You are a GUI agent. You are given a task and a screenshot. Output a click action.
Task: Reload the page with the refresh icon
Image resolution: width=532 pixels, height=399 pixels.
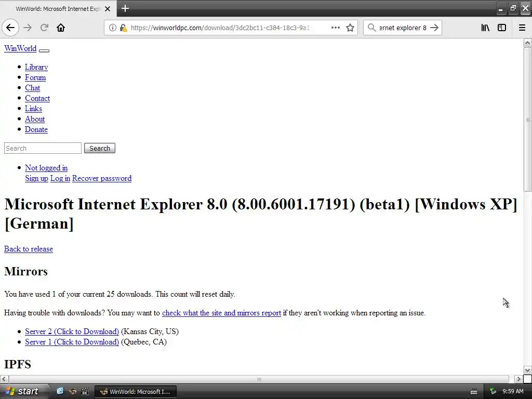tap(44, 28)
